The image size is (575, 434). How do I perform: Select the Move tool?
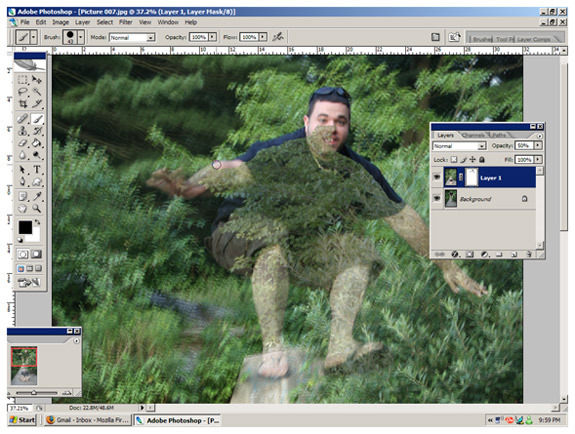click(x=36, y=80)
